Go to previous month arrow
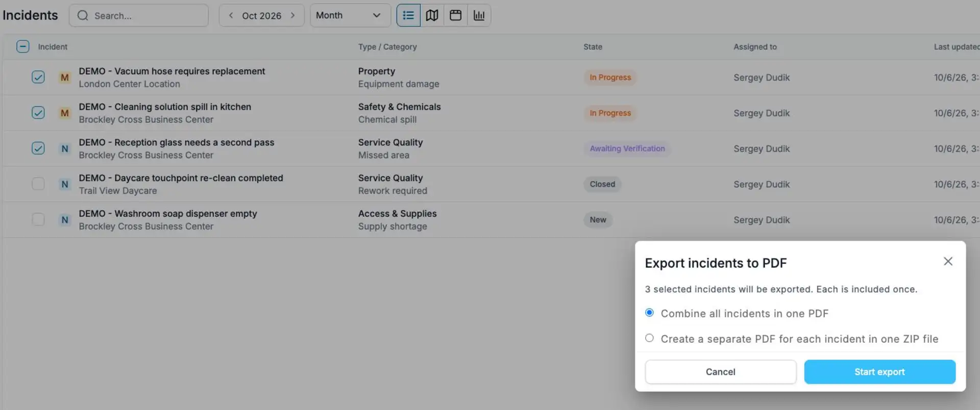980x410 pixels. [x=231, y=15]
